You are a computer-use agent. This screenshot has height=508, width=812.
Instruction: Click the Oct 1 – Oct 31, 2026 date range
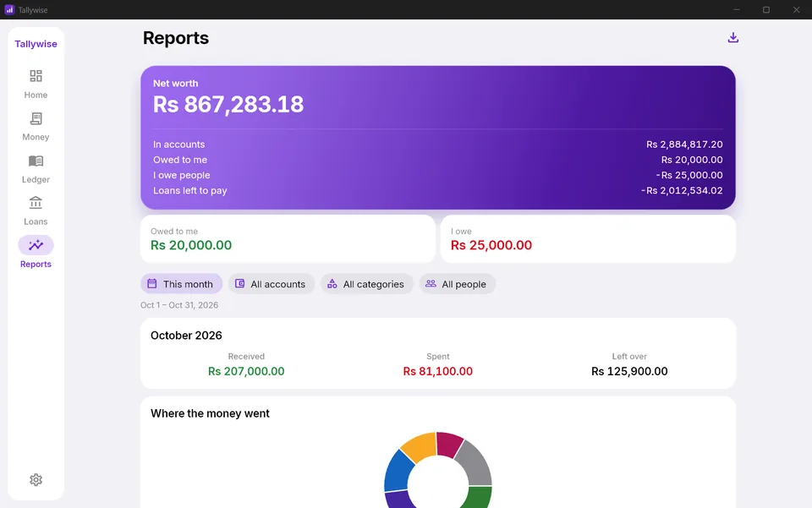tap(179, 305)
